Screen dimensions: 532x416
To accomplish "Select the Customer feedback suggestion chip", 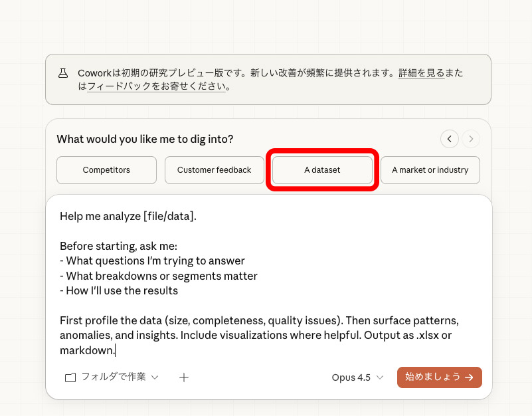I will pyautogui.click(x=214, y=169).
